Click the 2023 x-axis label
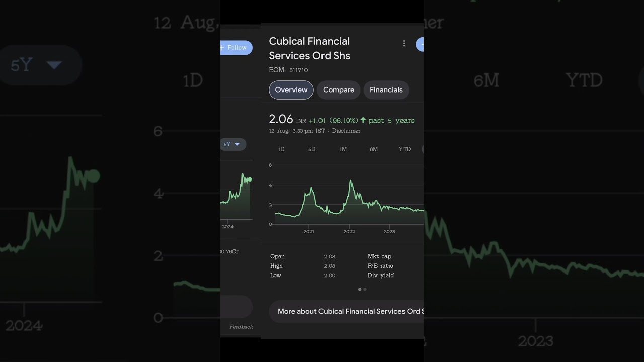 (389, 232)
